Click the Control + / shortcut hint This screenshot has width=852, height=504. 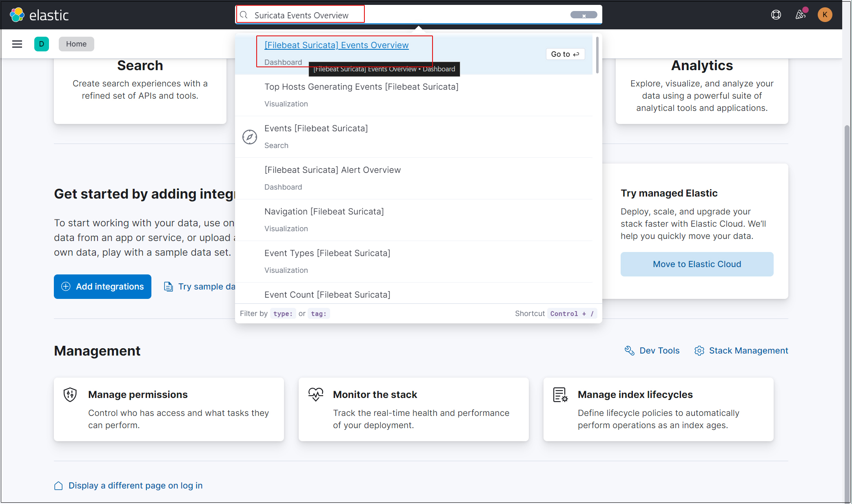pyautogui.click(x=572, y=314)
